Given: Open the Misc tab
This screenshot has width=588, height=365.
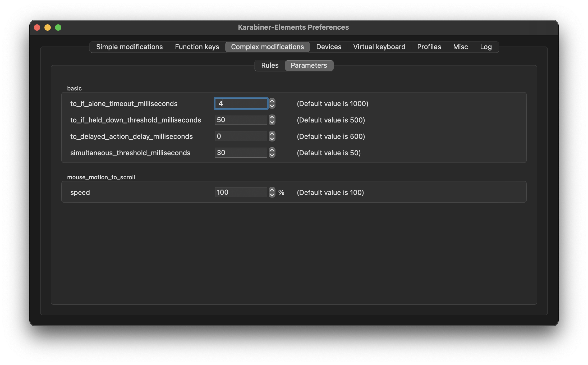Looking at the screenshot, I should pos(460,47).
